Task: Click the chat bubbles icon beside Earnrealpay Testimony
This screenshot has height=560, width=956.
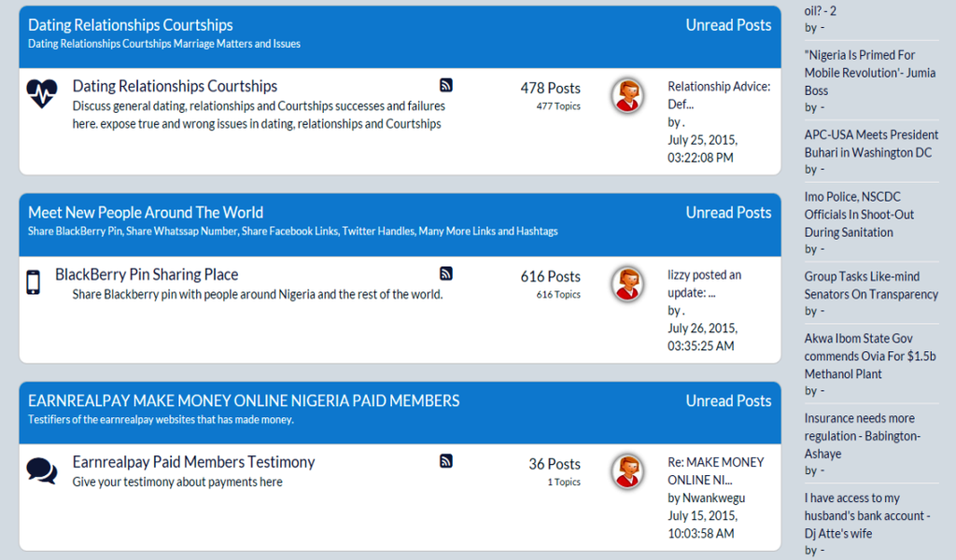Action: 42,469
